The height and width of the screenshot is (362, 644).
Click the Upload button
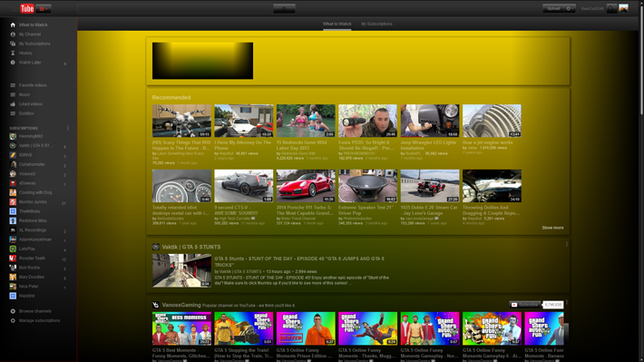click(553, 9)
